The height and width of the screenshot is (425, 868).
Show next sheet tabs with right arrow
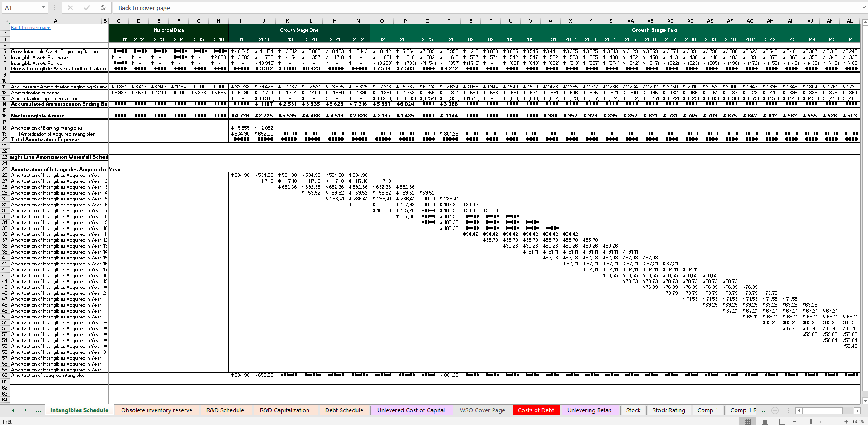pyautogui.click(x=25, y=410)
